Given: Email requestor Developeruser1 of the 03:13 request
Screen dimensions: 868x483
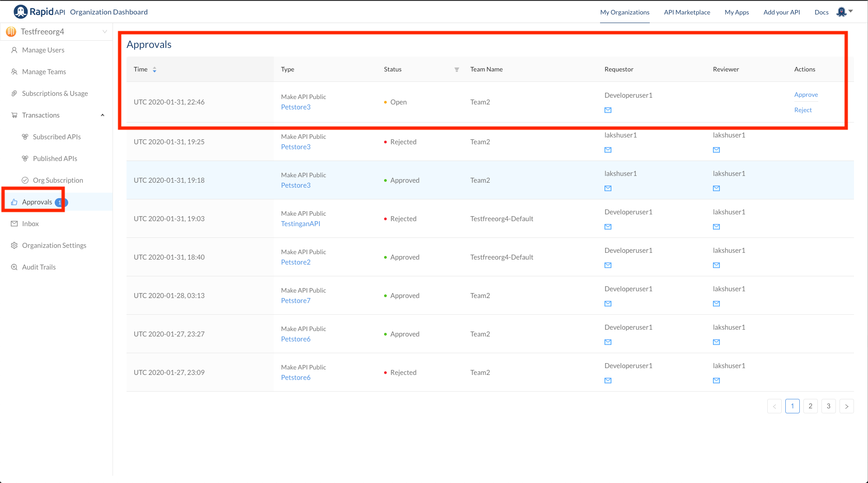Looking at the screenshot, I should point(608,303).
